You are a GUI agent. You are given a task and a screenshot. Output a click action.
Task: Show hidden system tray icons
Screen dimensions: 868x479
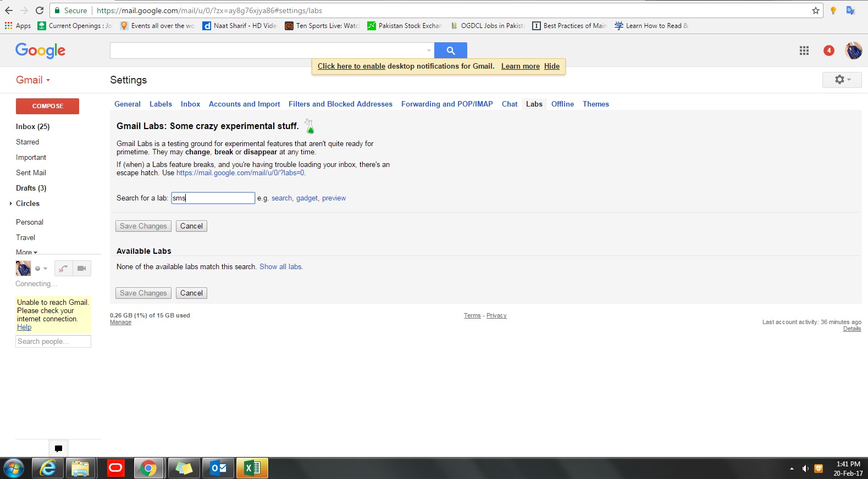point(792,469)
